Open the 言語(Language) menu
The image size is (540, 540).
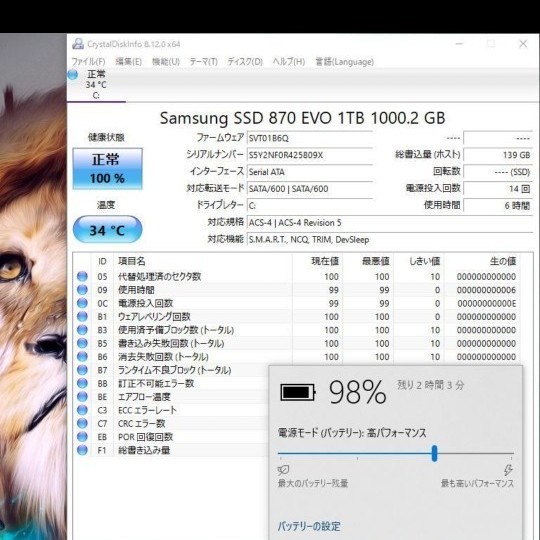344,62
